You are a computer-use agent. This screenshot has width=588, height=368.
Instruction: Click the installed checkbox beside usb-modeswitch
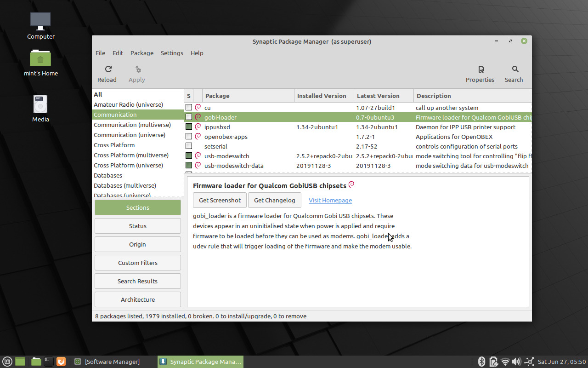189,156
